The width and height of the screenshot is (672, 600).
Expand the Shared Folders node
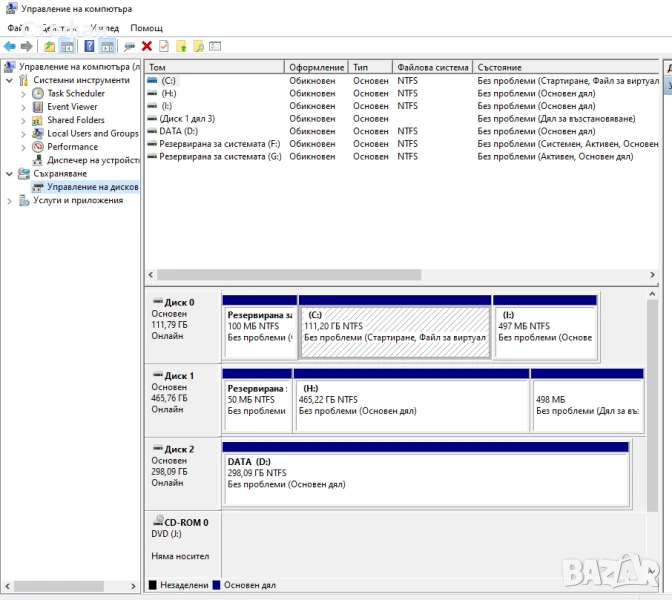click(24, 120)
